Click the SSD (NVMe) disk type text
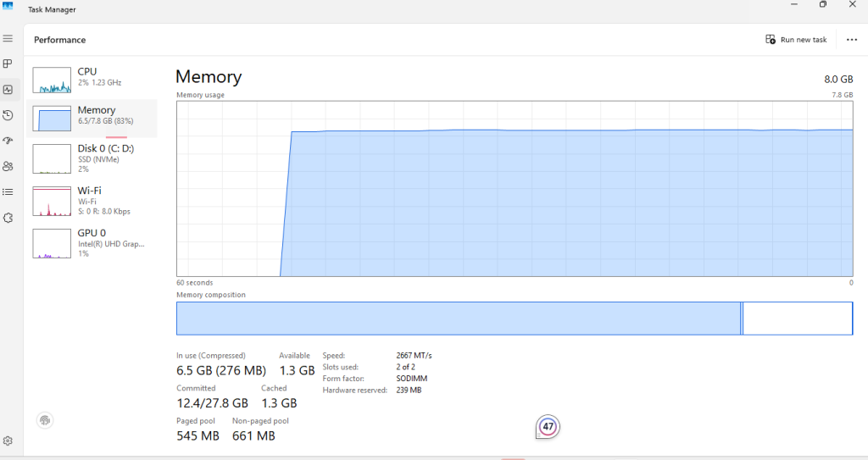The width and height of the screenshot is (868, 460). click(98, 159)
